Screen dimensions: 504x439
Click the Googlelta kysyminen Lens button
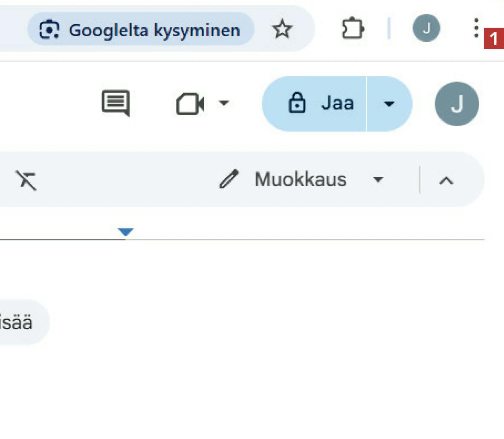(x=141, y=30)
